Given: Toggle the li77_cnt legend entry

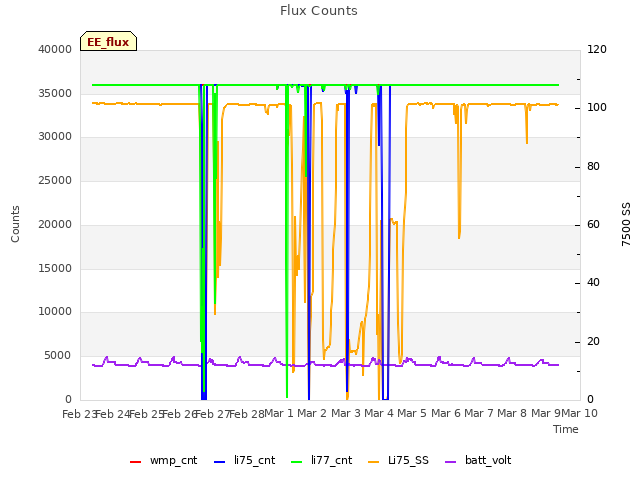Looking at the screenshot, I should coord(321,460).
